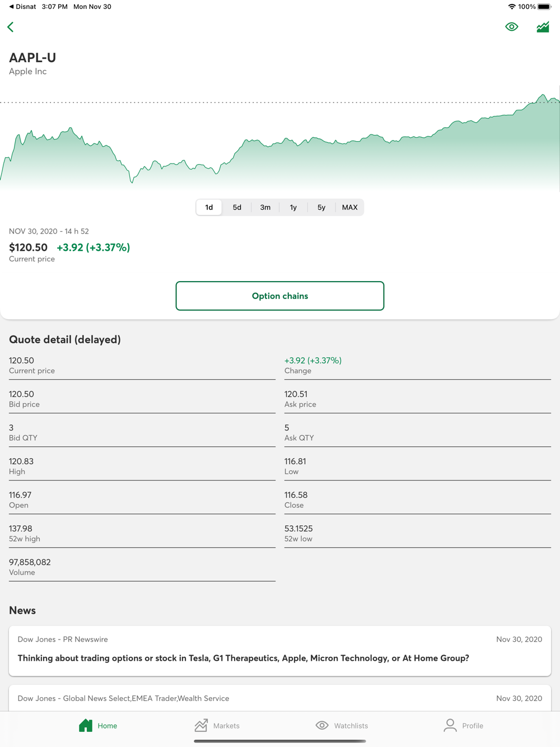Tap the Low 116.81 row
560x747 pixels.
click(418, 466)
